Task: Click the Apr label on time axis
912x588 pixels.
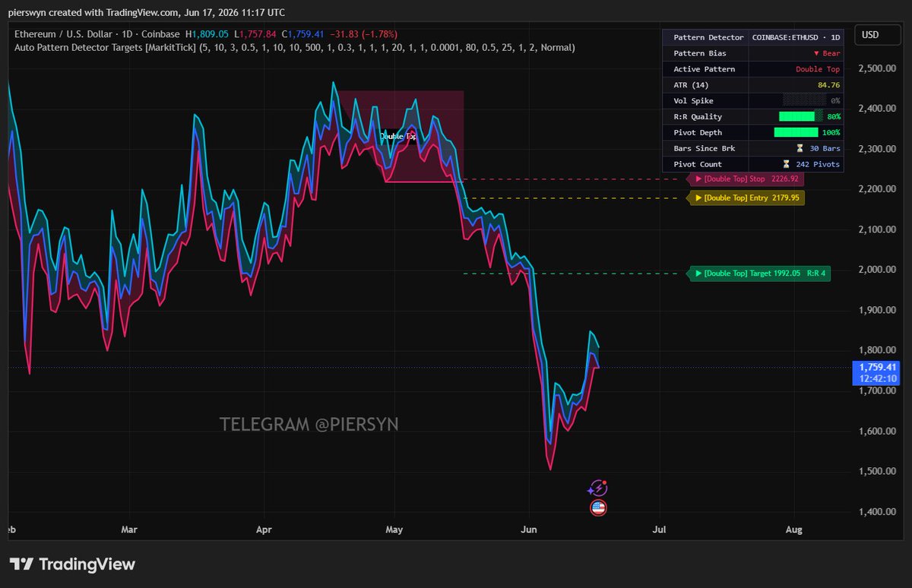Action: (263, 529)
